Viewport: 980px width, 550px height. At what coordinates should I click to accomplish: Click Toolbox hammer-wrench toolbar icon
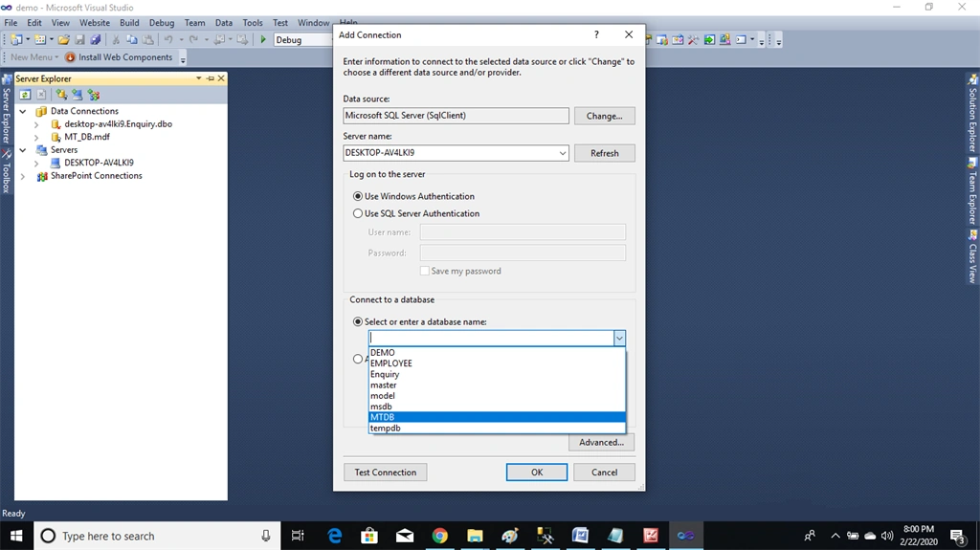click(693, 39)
